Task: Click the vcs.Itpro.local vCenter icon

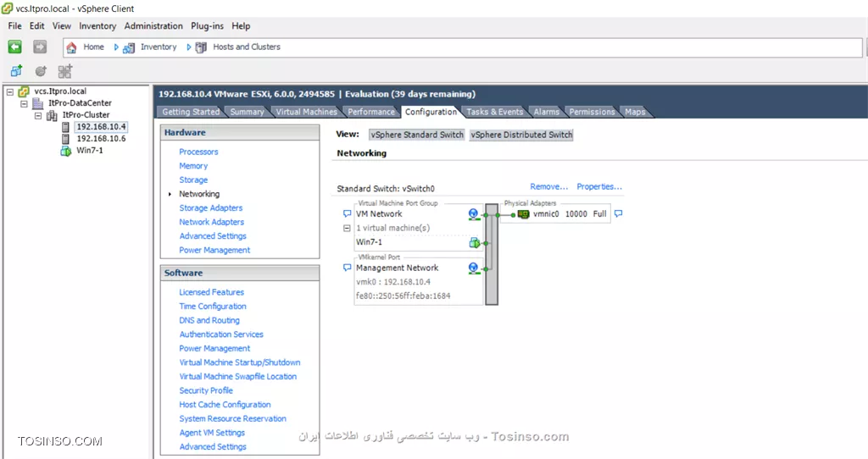Action: tap(23, 91)
